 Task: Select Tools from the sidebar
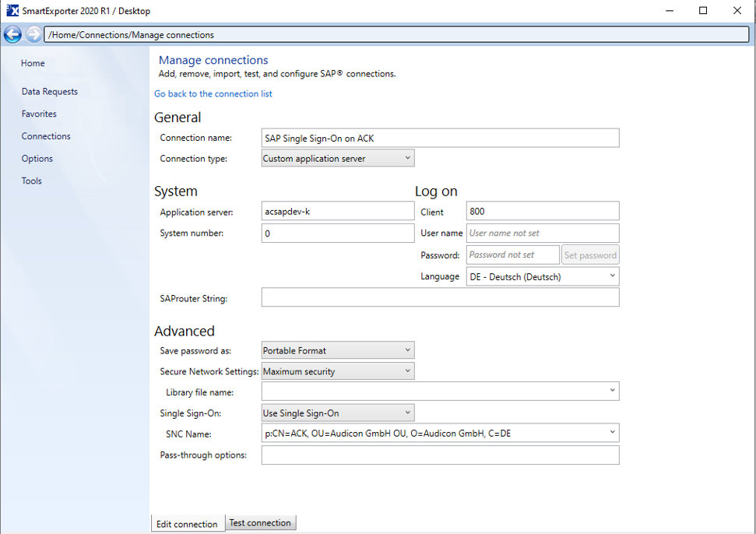[31, 181]
